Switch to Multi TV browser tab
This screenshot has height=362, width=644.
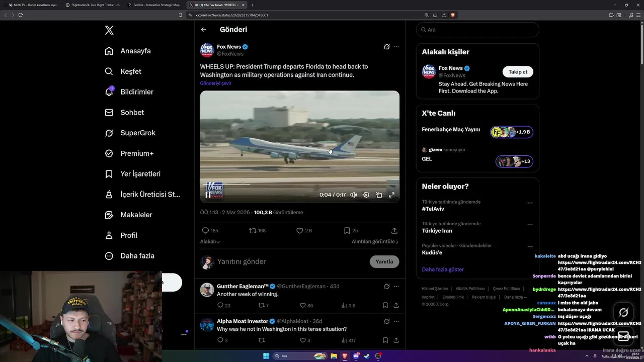point(32,5)
